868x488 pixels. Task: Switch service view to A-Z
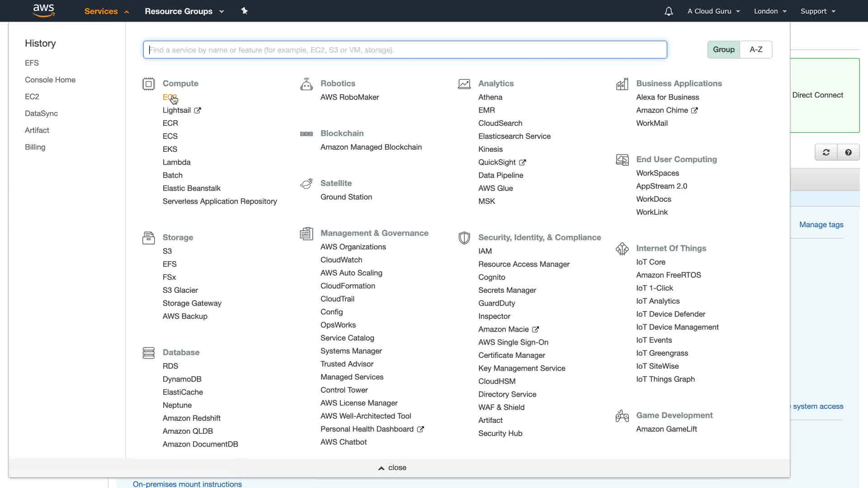pos(756,50)
